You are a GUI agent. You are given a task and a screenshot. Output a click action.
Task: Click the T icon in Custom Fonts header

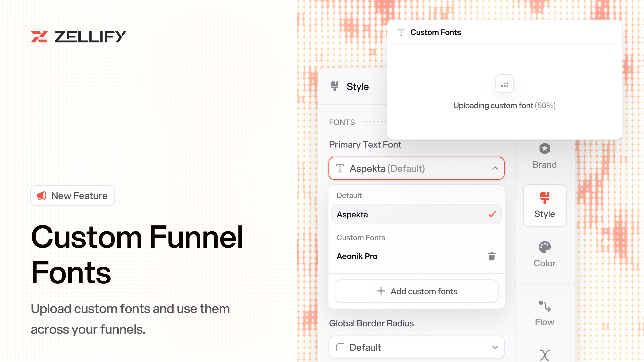(x=401, y=32)
